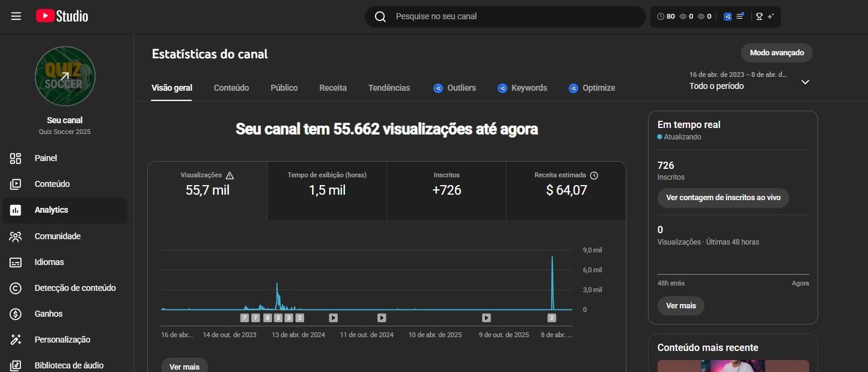Click the 'Seu canal' label
This screenshot has width=868, height=372.
pos(65,120)
